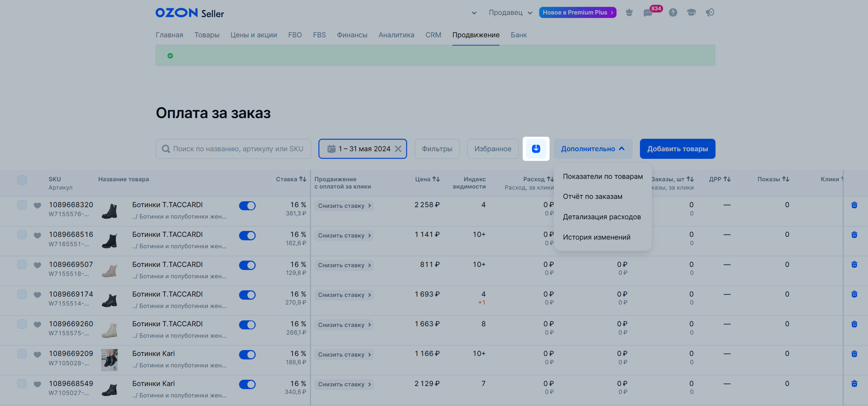Tick checkbox for SKU 1089668320
This screenshot has width=868, height=406.
coord(22,205)
